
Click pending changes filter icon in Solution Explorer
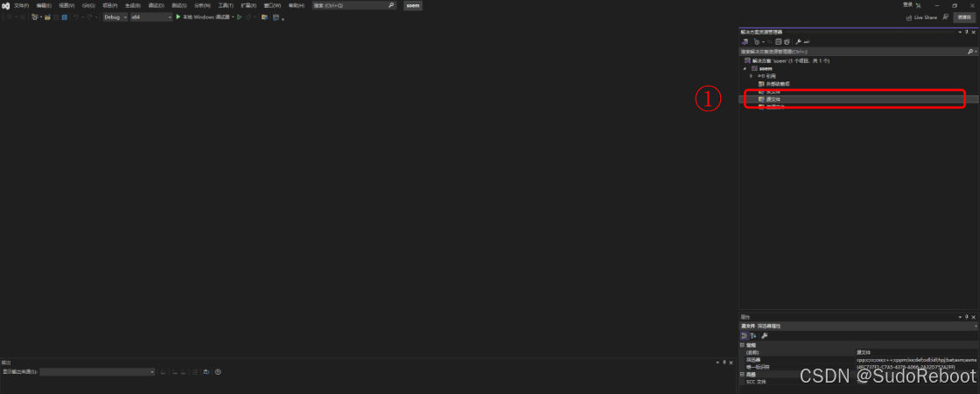tap(757, 41)
